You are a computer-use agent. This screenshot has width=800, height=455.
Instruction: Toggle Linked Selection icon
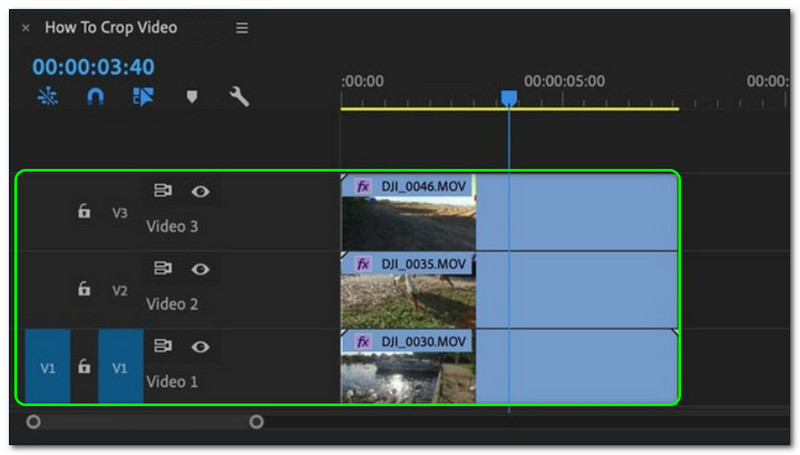click(141, 97)
